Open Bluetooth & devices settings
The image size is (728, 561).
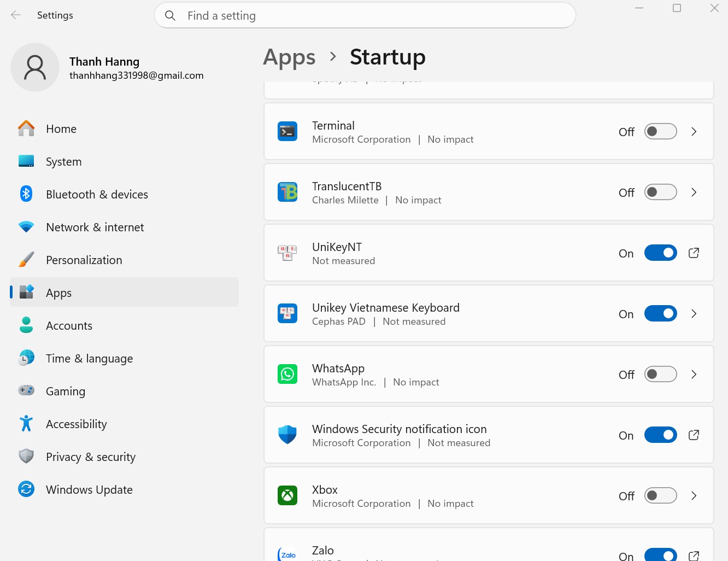pyautogui.click(x=124, y=194)
